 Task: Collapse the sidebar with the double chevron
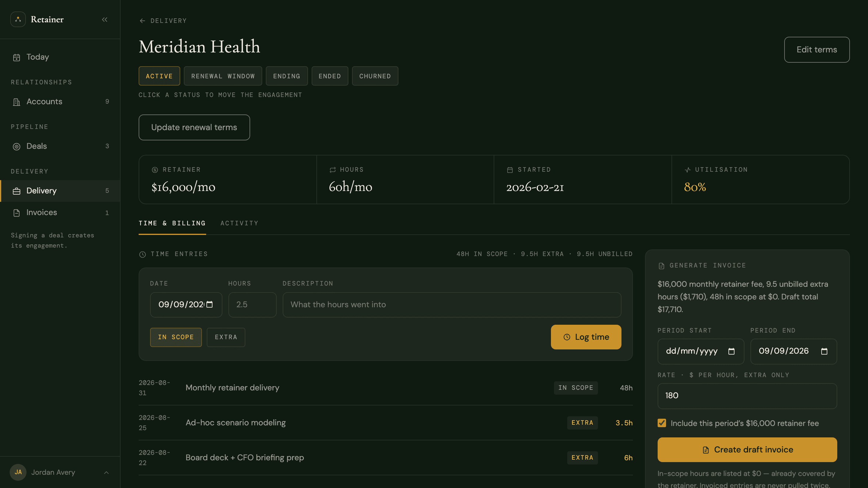click(x=105, y=20)
